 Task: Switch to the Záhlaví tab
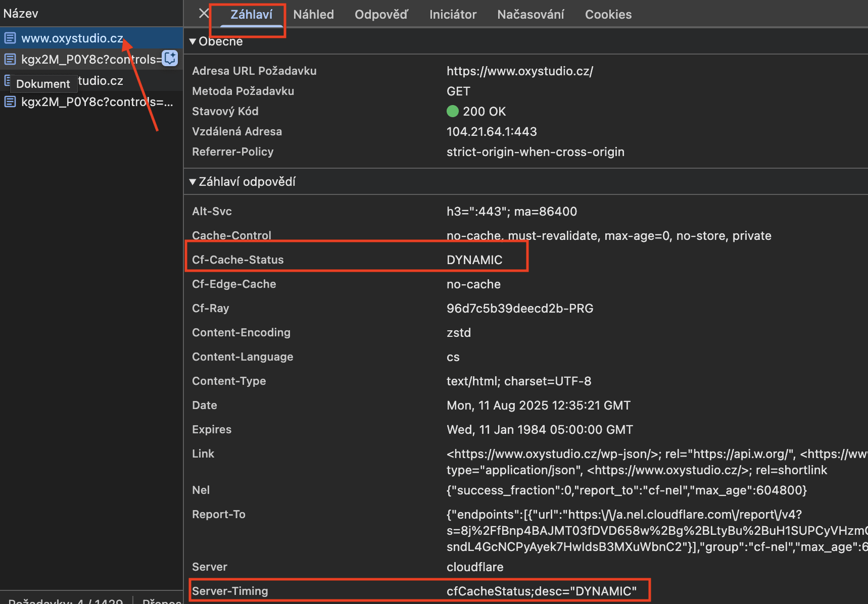[x=251, y=15]
